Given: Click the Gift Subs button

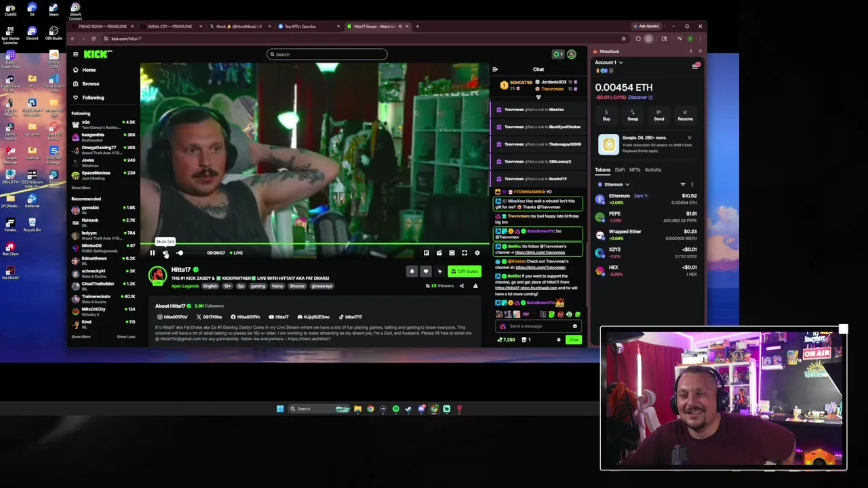Looking at the screenshot, I should 464,271.
